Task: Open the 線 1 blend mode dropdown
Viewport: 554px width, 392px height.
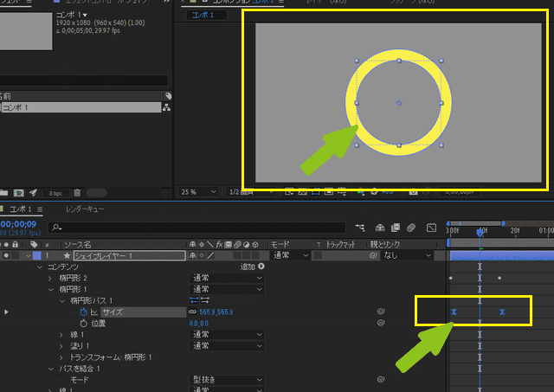Action: pyautogui.click(x=227, y=335)
